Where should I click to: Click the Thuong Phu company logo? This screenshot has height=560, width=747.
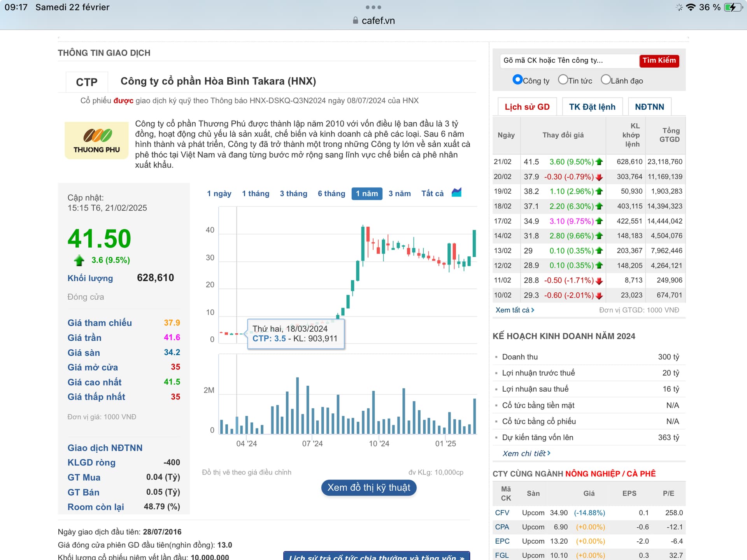96,140
